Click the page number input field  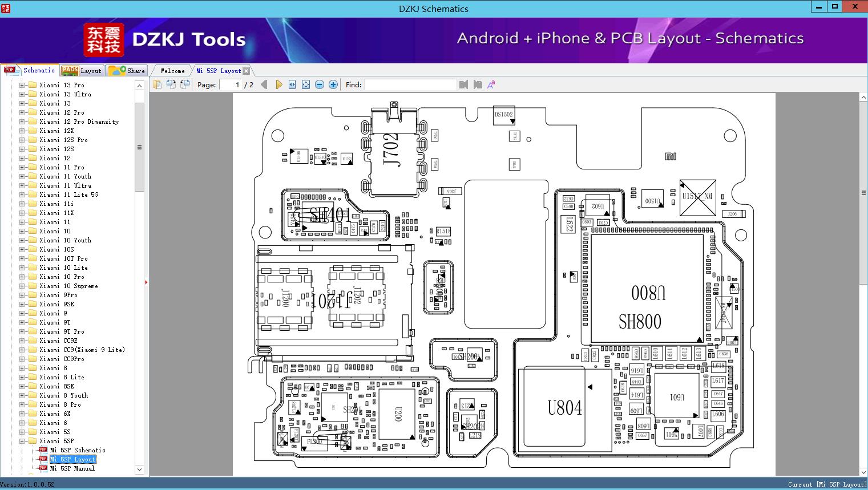click(x=230, y=84)
